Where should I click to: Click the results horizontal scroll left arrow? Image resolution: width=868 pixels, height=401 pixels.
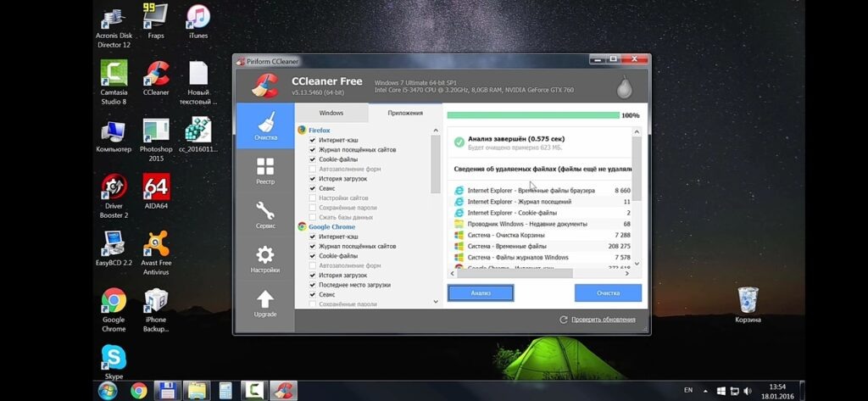453,274
